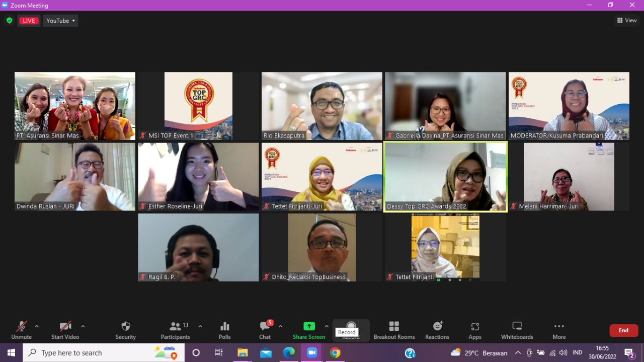Launch the Polls feature

[x=224, y=330]
